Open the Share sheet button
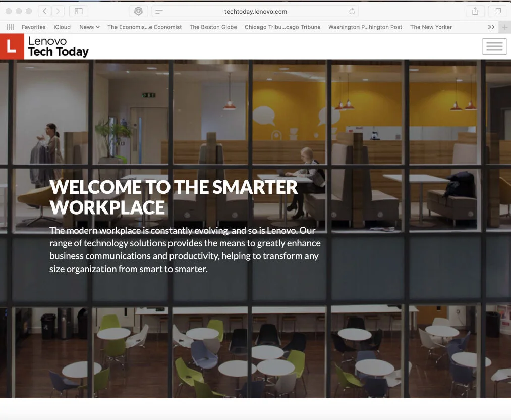The height and width of the screenshot is (420, 511). [475, 11]
